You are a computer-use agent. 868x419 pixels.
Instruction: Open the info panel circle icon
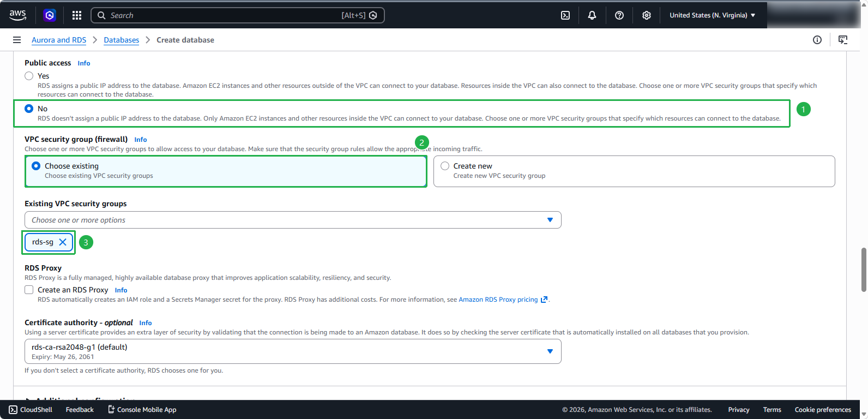point(817,40)
